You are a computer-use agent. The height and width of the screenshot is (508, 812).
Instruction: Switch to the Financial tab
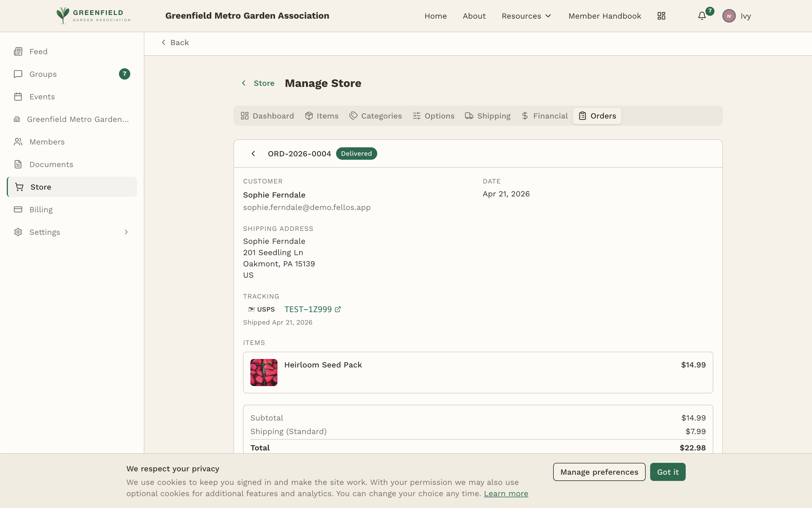click(544, 116)
